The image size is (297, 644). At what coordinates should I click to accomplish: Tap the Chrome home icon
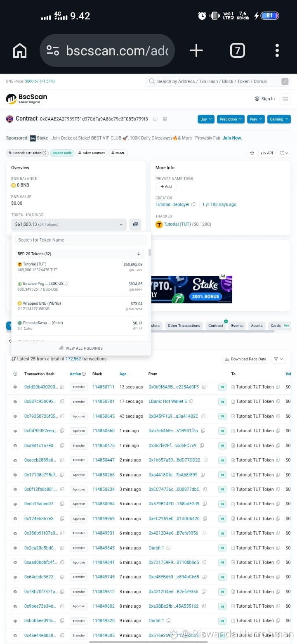20,50
